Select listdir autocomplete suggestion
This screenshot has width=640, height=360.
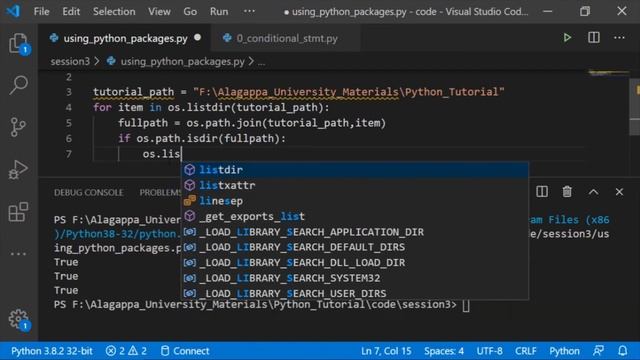[x=354, y=169]
